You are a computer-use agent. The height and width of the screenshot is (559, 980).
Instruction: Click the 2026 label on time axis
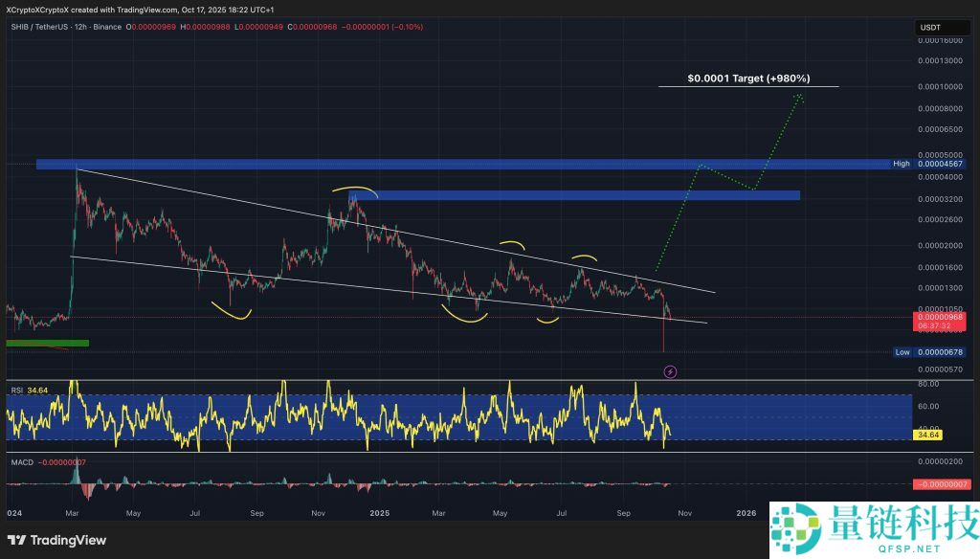pyautogui.click(x=747, y=513)
